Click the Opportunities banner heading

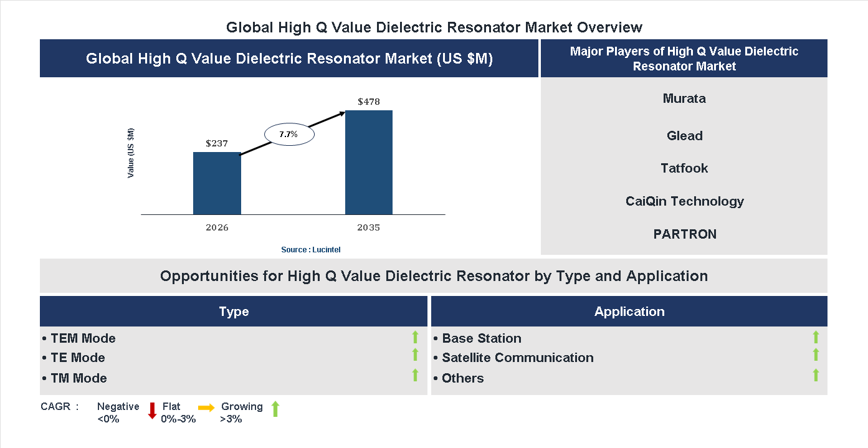(434, 275)
